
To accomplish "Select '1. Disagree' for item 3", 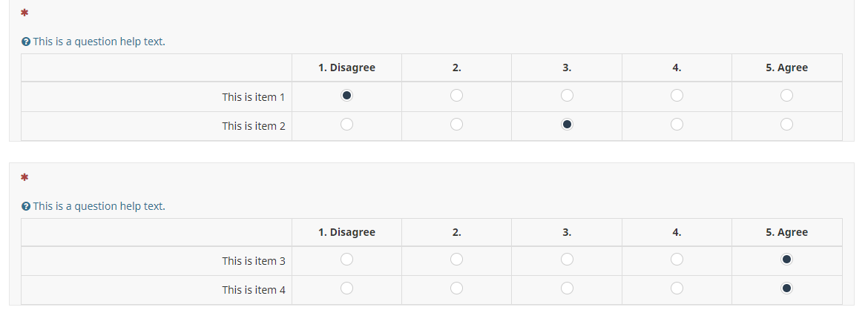I will click(346, 260).
